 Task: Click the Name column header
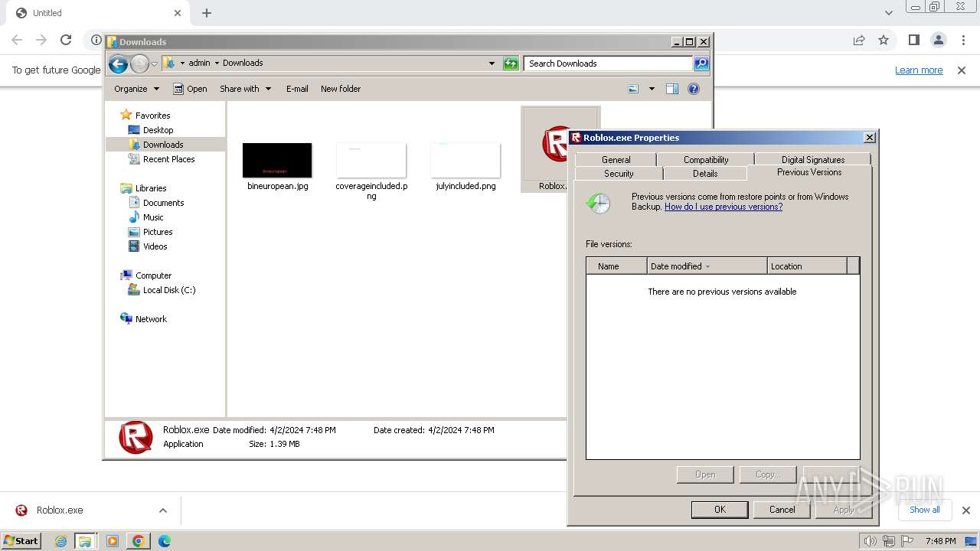point(616,266)
